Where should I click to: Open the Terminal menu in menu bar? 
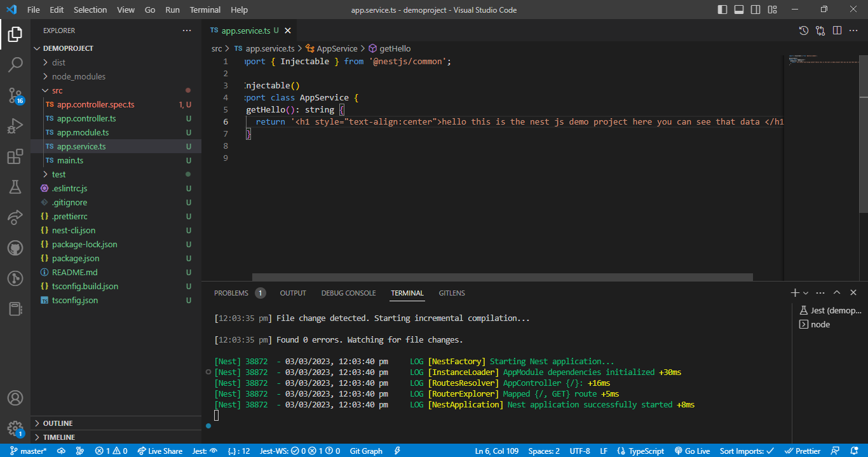(x=205, y=10)
